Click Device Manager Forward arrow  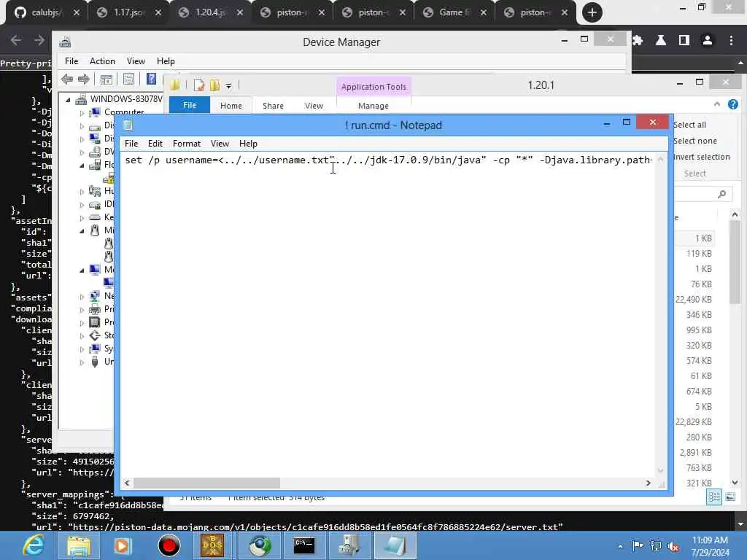(84, 79)
